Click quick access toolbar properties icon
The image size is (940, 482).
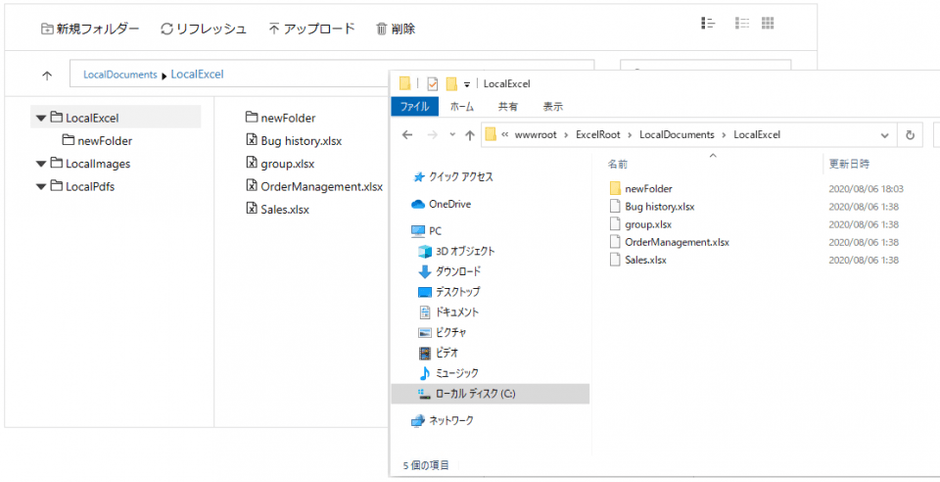tap(432, 84)
